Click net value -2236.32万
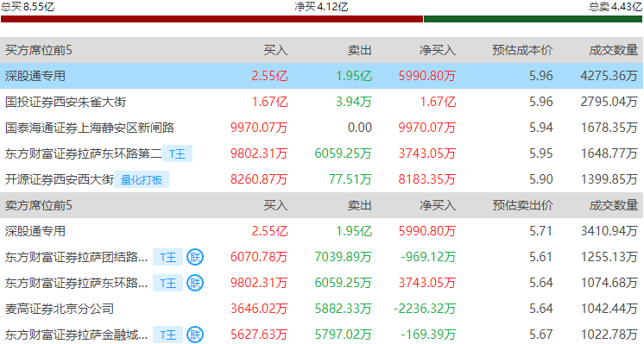644x344 pixels. click(x=425, y=309)
